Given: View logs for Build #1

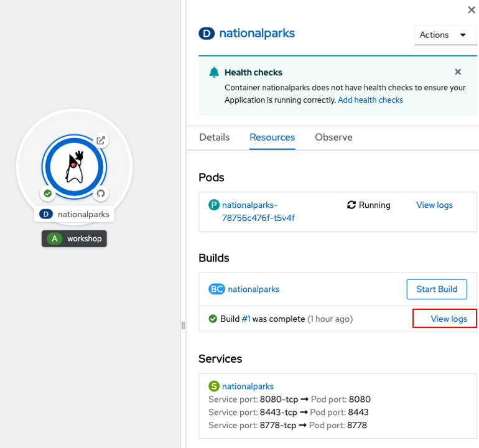Looking at the screenshot, I should pos(449,319).
